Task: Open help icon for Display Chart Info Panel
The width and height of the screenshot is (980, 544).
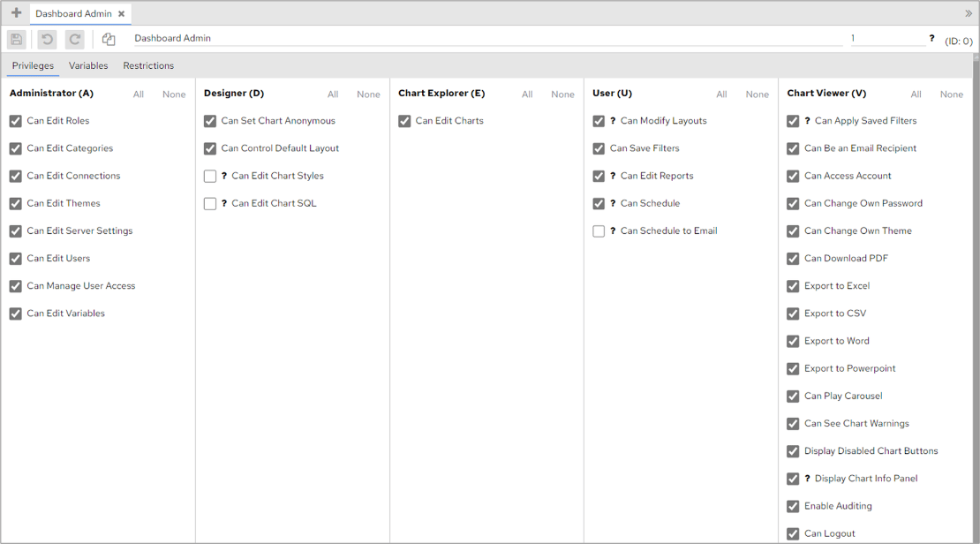Action: coord(807,479)
